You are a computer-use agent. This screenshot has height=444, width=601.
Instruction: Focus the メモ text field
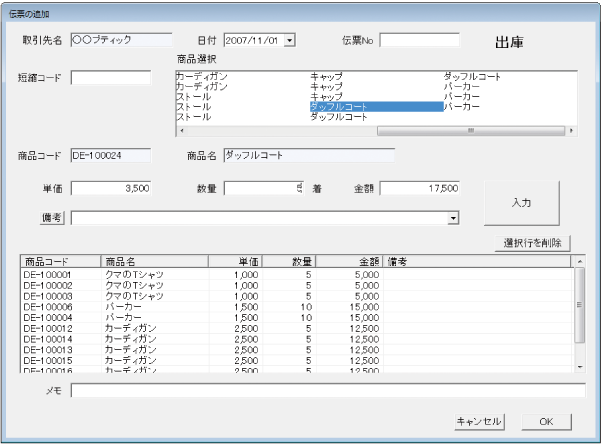327,390
